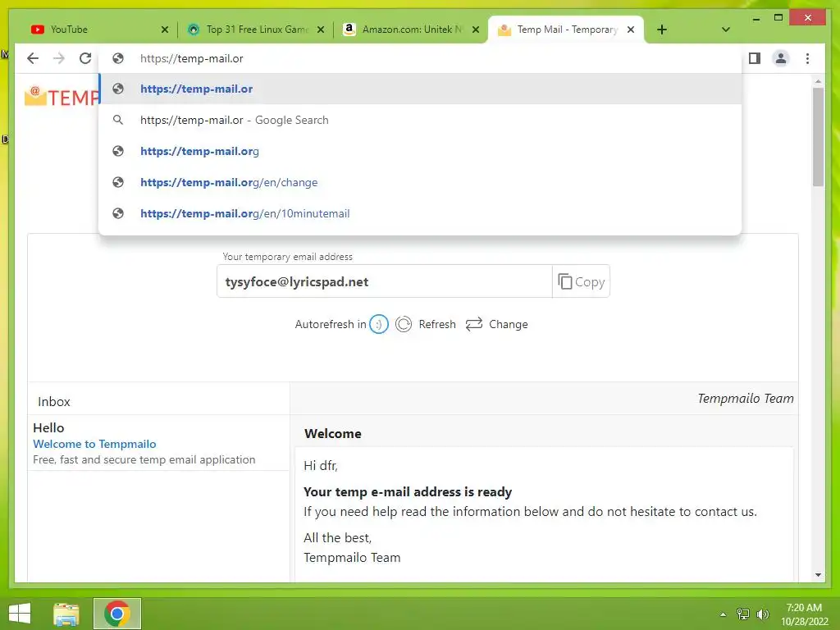Click the Autorefresh countdown circle
The width and height of the screenshot is (840, 630).
[x=378, y=324]
